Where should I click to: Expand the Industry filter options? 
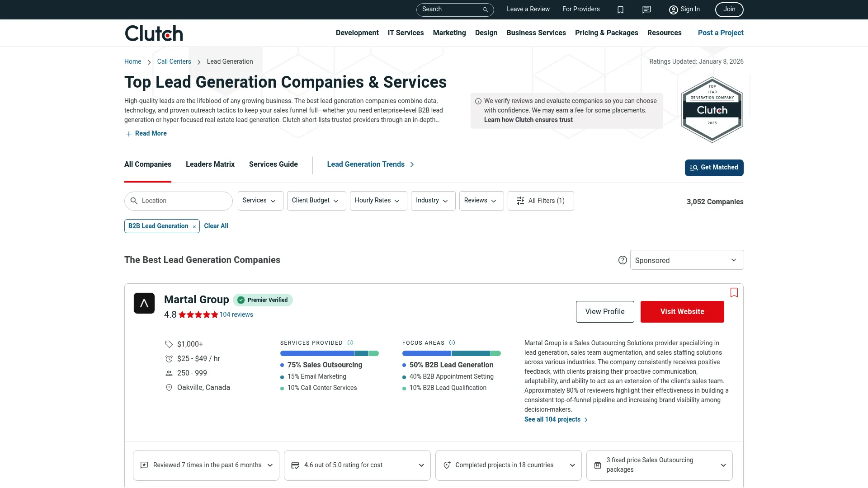(432, 201)
